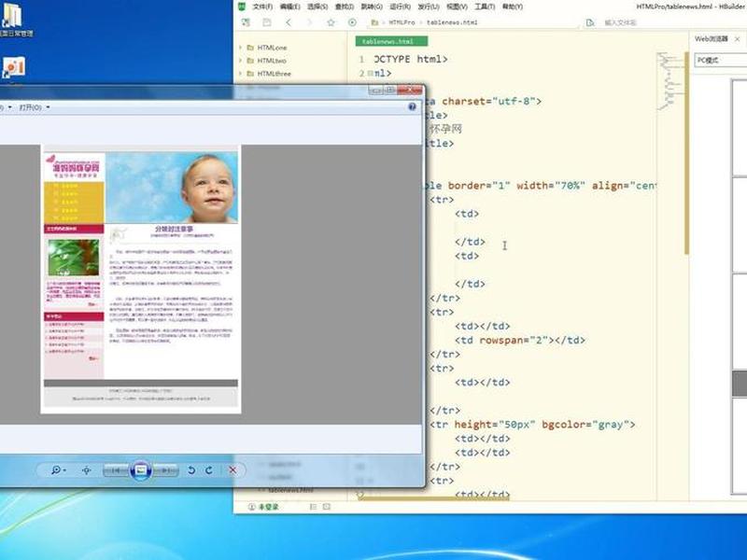
Task: Click the HBuilder back arrow in the toolbar
Action: point(289,22)
